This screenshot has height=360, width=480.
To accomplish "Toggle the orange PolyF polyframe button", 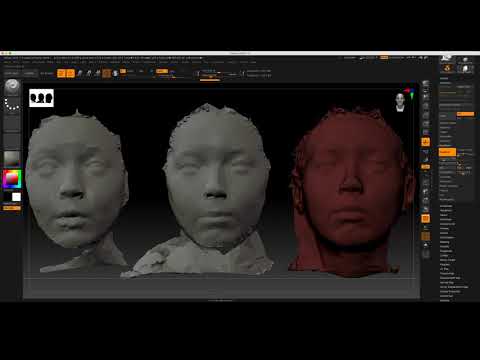I will [x=426, y=219].
